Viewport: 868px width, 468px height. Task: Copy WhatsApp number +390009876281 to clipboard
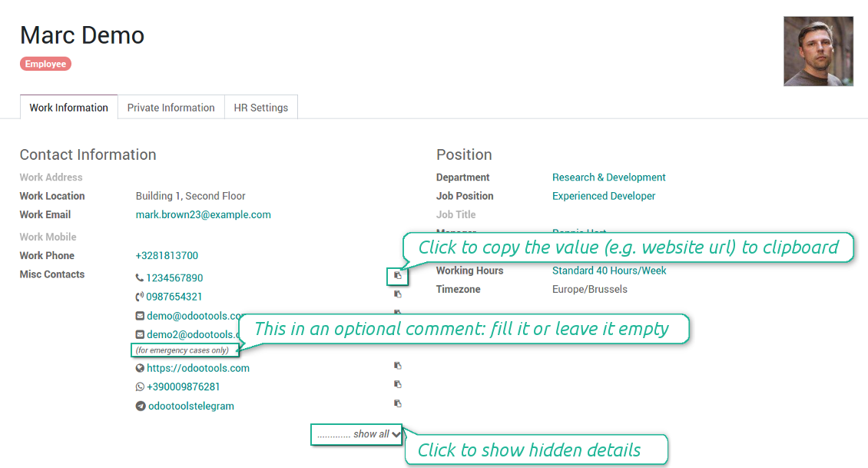click(398, 384)
